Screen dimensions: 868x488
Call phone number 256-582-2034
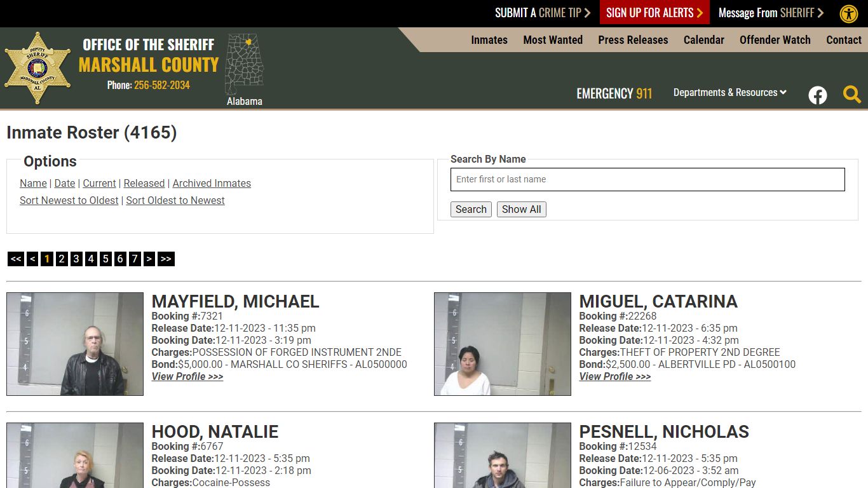pyautogui.click(x=162, y=85)
